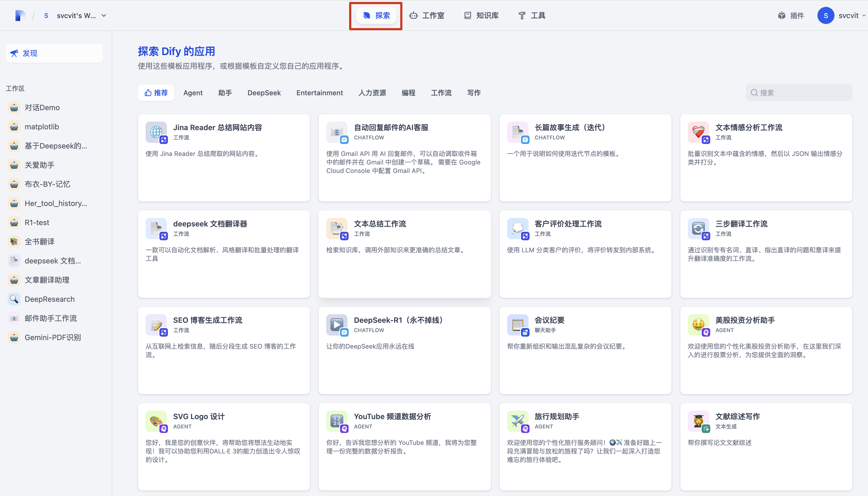This screenshot has width=868, height=496.
Task: Click the DeepSeek-R1 play icon
Action: pos(336,324)
